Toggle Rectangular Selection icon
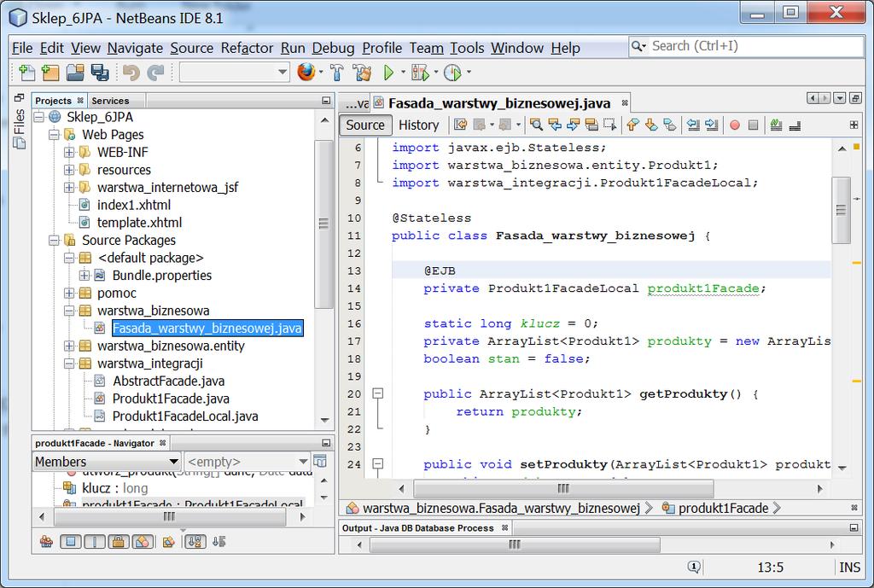Viewport: 874px width, 588px height. point(609,125)
